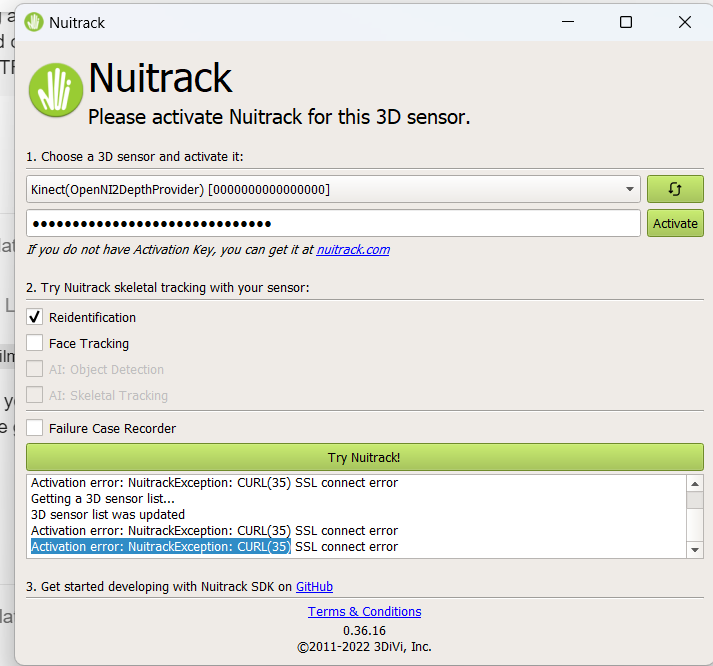Open the nuitrack.com link

pyautogui.click(x=353, y=250)
